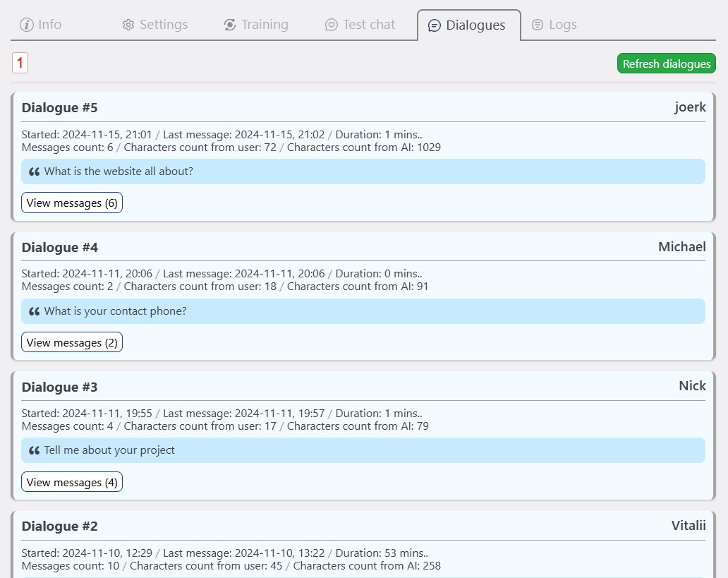
Task: Click the Logs list icon
Action: click(x=537, y=25)
